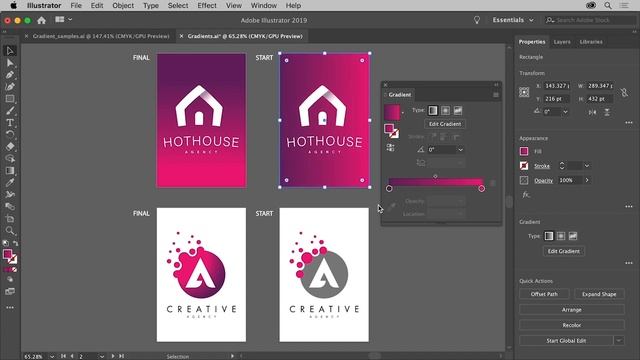Open the Window menu
Screen dimensions: 640x360
click(263, 5)
